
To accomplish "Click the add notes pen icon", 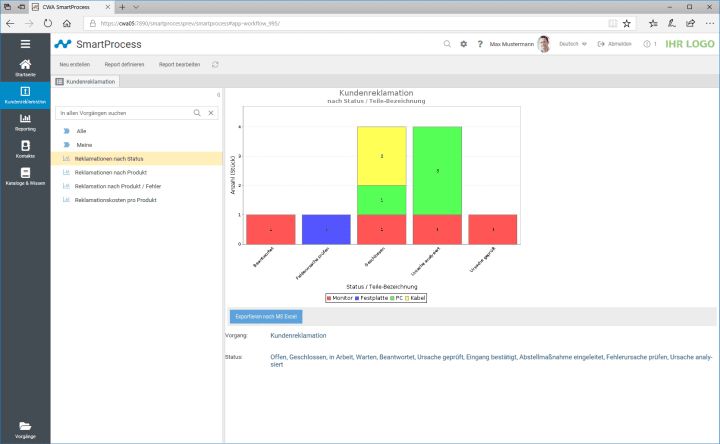I will click(x=672, y=23).
